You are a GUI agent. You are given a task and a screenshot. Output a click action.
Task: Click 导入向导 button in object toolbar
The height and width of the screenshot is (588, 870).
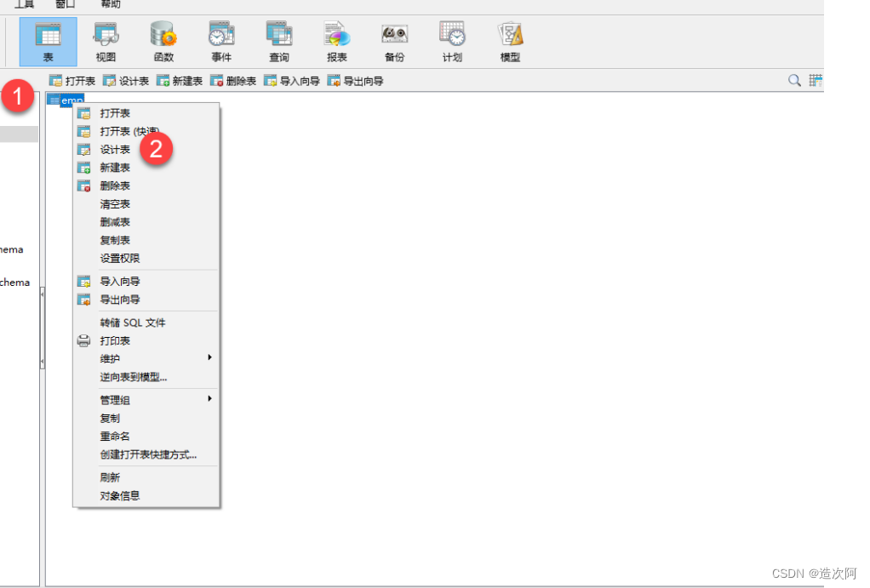click(292, 81)
